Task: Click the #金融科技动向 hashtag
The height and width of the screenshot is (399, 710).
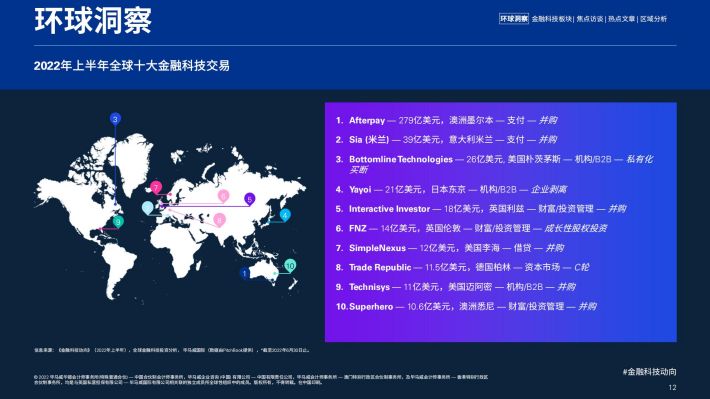Action: pyautogui.click(x=649, y=372)
